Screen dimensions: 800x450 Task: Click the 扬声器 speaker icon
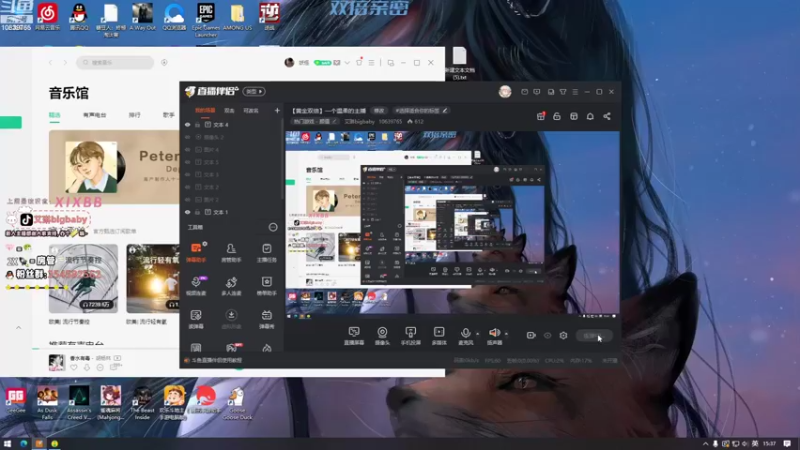(x=494, y=333)
